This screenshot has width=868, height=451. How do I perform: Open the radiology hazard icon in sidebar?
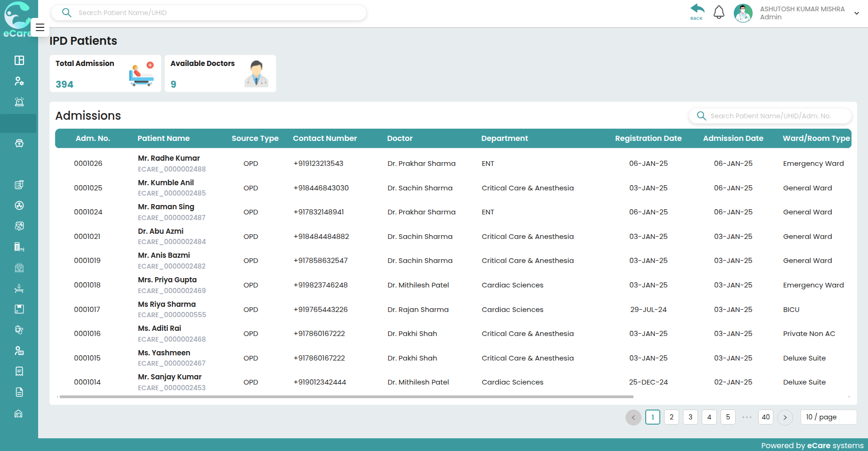pyautogui.click(x=19, y=205)
